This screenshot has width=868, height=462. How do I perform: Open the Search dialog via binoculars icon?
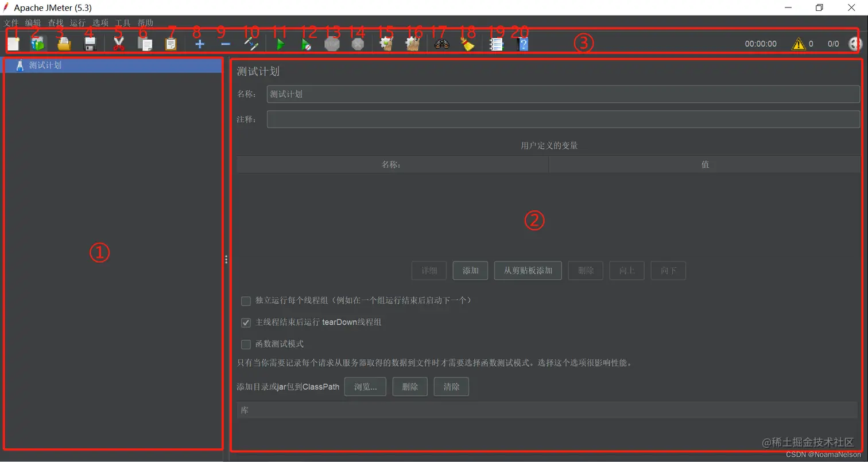click(x=441, y=43)
